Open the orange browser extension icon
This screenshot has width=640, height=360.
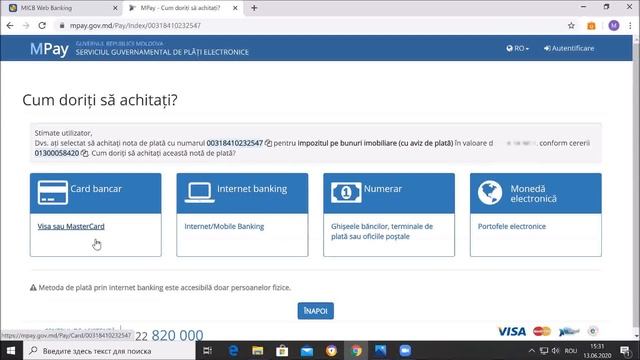591,26
